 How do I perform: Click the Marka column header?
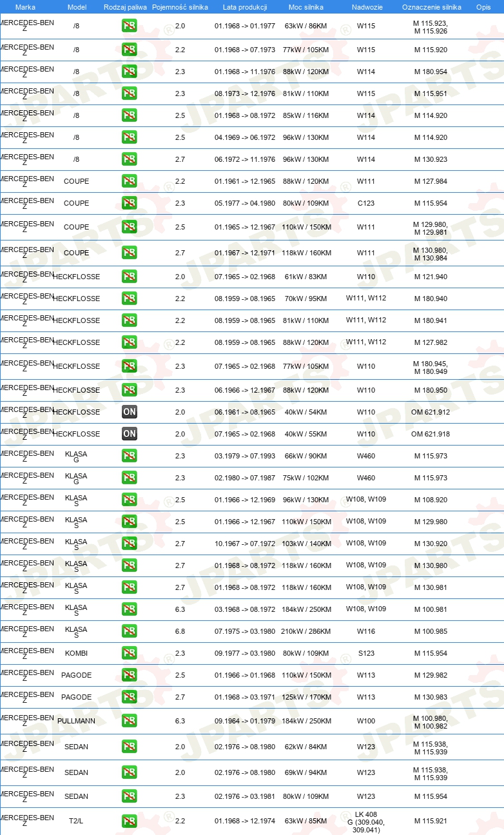[x=25, y=7]
